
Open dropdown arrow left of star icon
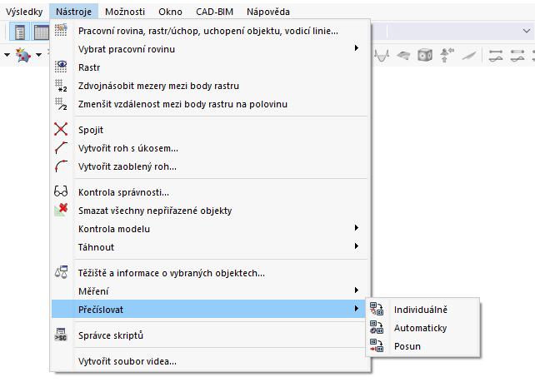7,55
